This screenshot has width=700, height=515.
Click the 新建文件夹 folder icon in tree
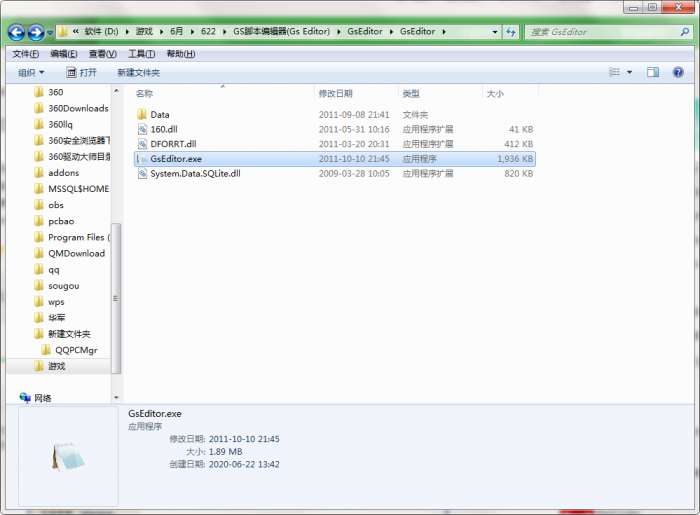(x=39, y=334)
